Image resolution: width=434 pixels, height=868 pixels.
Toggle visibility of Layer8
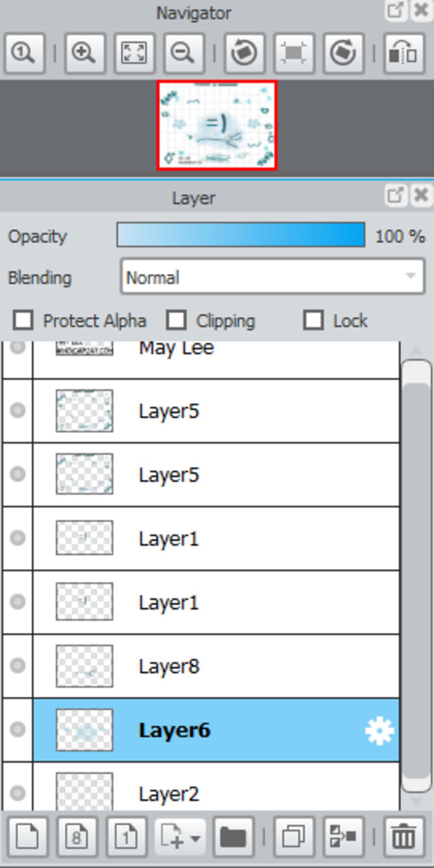pos(17,665)
